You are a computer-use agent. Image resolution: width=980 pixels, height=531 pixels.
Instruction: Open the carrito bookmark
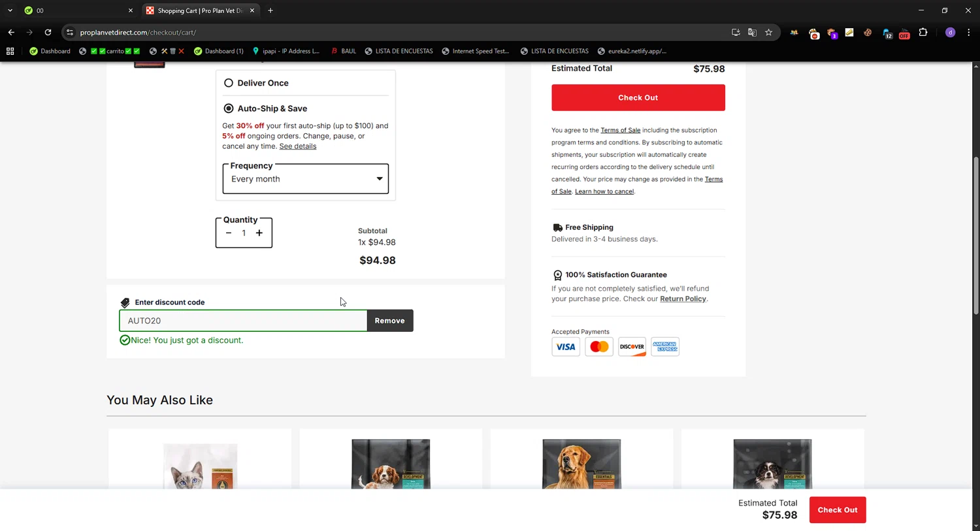(110, 51)
